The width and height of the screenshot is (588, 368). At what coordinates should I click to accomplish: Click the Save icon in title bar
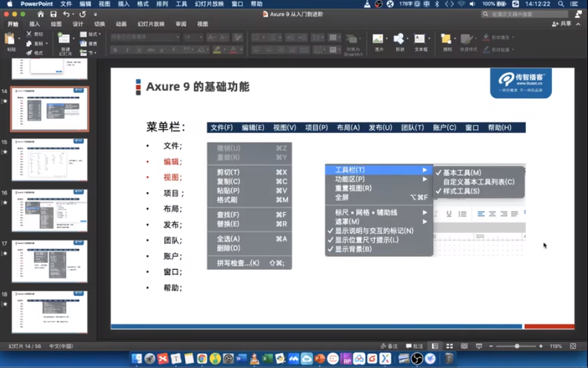pyautogui.click(x=53, y=14)
